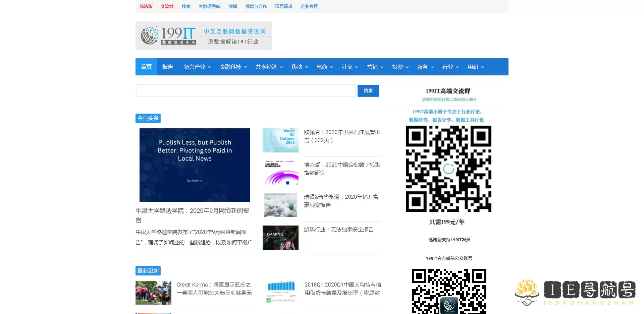Go to the 报告 menu item

point(168,67)
